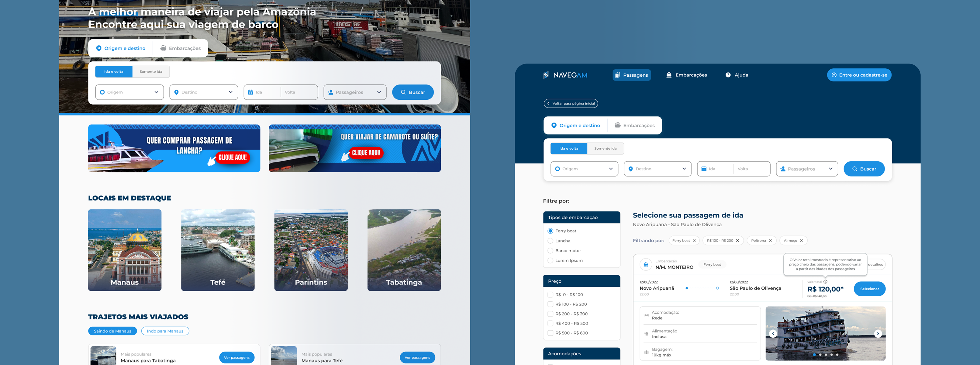Viewport: 980px width, 365px height.
Task: Switch to Somente ida tab on landing page
Action: point(151,71)
